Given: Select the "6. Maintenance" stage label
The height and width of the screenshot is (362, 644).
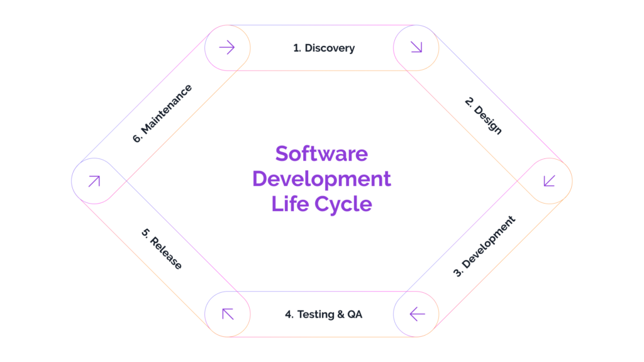Looking at the screenshot, I should point(162,114).
